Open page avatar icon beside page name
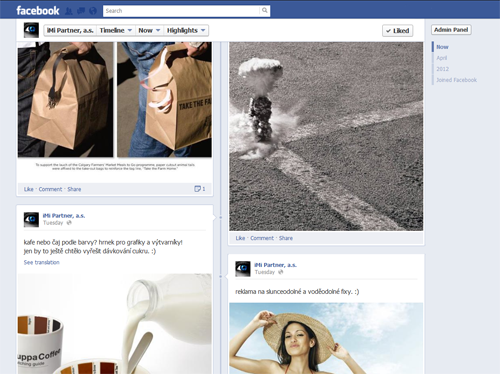The width and height of the screenshot is (500, 374). click(31, 30)
